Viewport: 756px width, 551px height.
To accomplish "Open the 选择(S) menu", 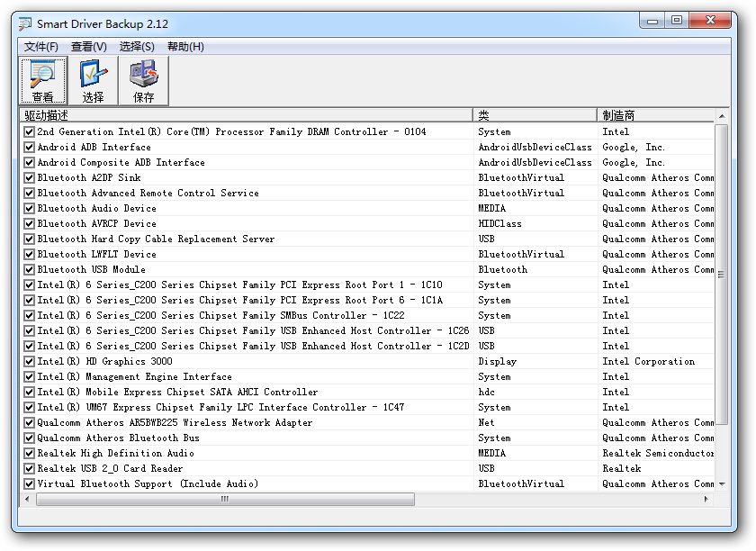I will (x=137, y=46).
